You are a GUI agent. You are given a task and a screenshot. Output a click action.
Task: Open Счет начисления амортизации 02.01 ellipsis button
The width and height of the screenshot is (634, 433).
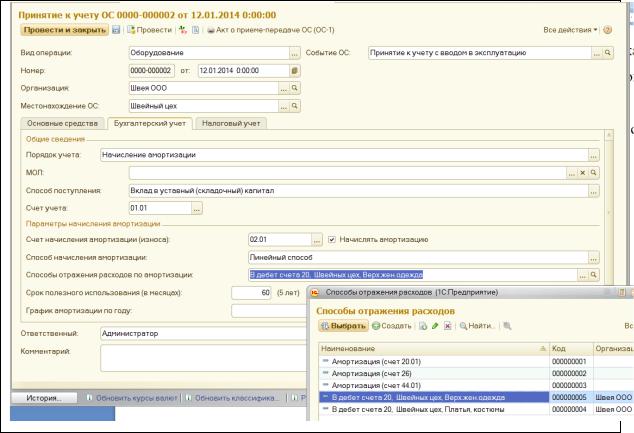pyautogui.click(x=317, y=240)
